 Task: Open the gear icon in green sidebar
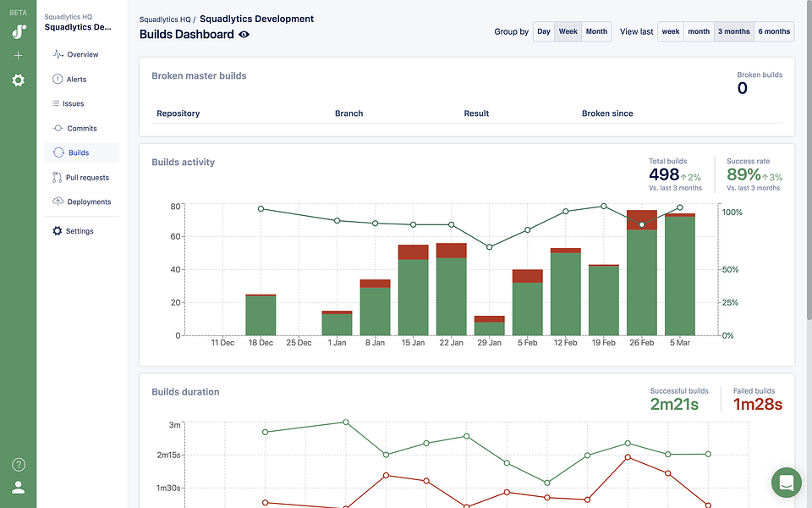click(x=18, y=80)
